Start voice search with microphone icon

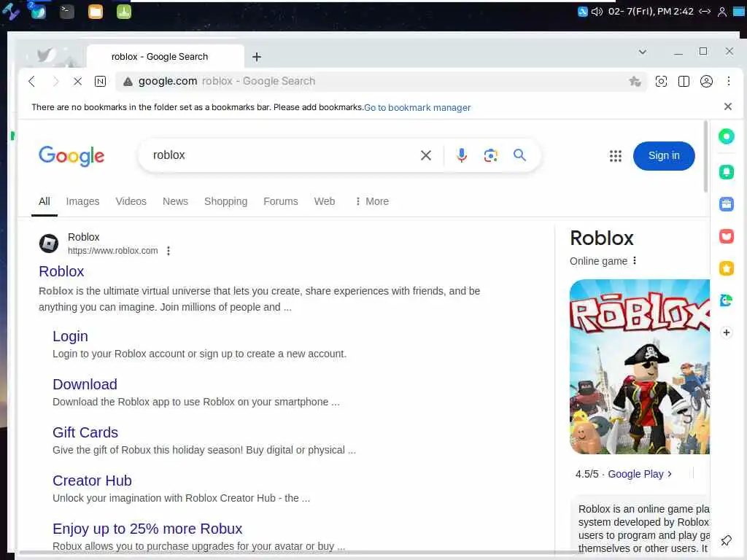tap(461, 155)
